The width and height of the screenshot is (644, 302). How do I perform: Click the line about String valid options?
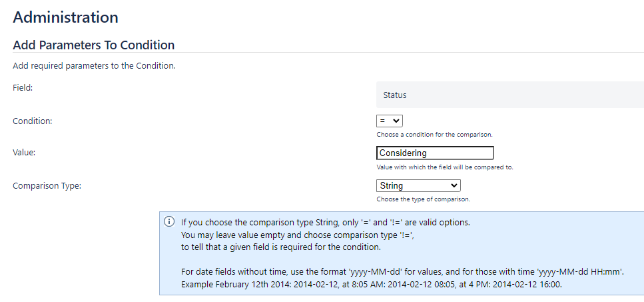325,223
